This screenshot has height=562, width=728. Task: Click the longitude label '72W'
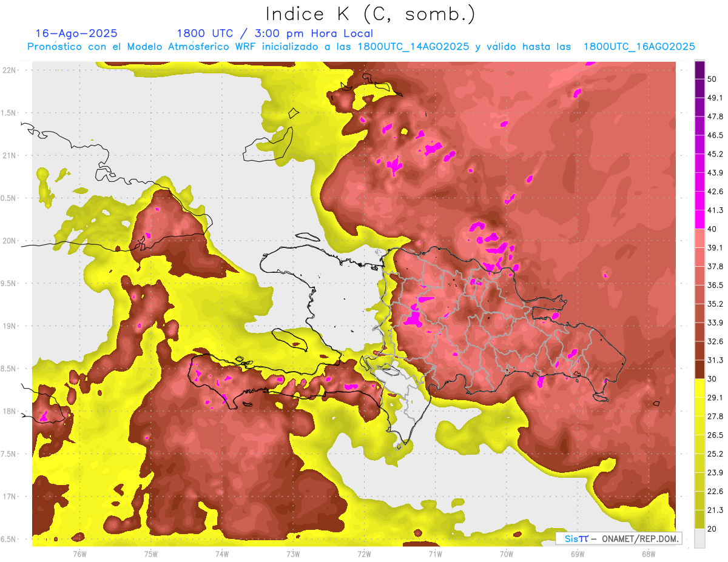364,554
